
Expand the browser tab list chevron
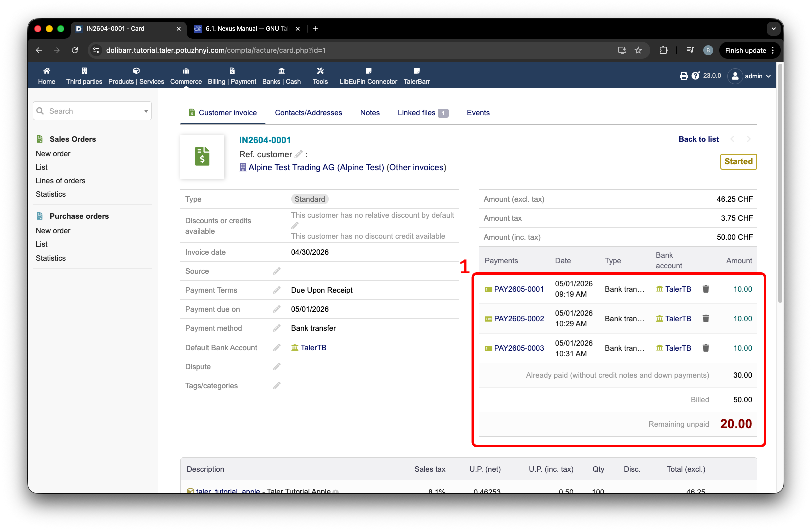tap(773, 29)
